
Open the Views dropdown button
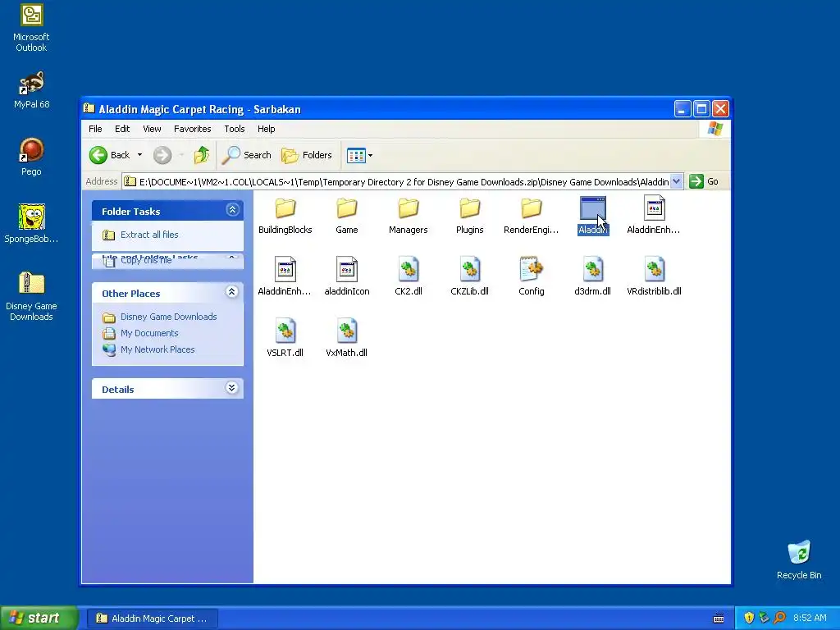pyautogui.click(x=359, y=155)
